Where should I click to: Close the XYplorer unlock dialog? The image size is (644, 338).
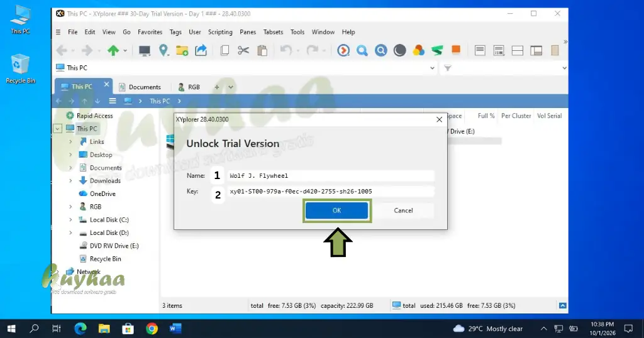(439, 119)
